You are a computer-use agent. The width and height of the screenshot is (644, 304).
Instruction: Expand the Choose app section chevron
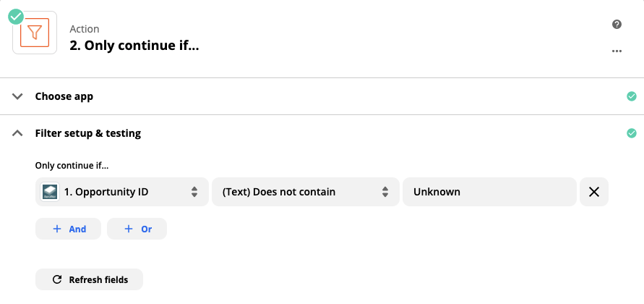pyautogui.click(x=18, y=96)
